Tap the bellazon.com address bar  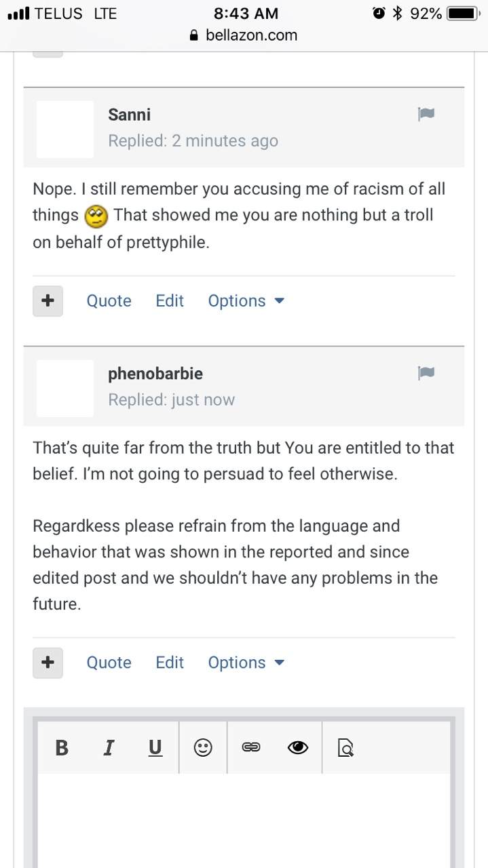(244, 35)
